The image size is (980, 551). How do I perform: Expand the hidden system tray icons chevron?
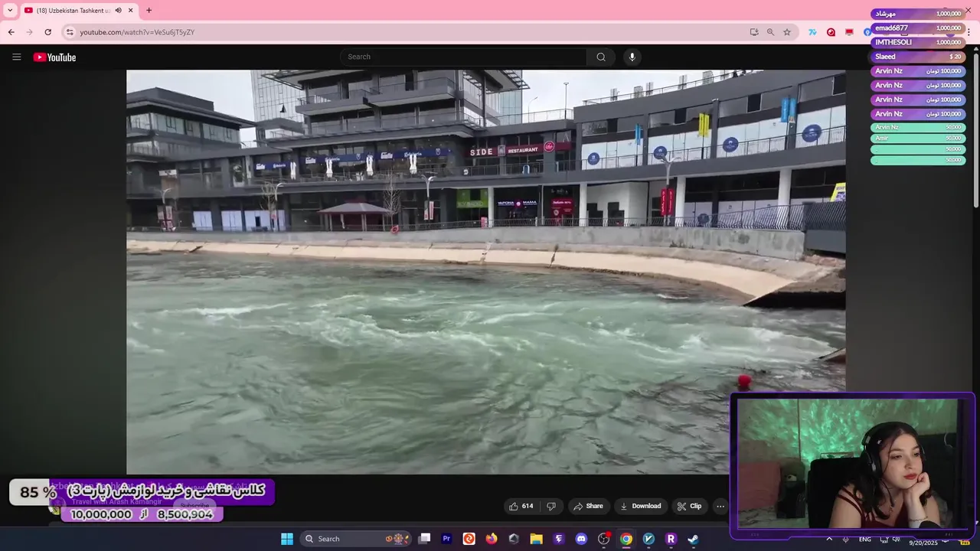coord(829,539)
